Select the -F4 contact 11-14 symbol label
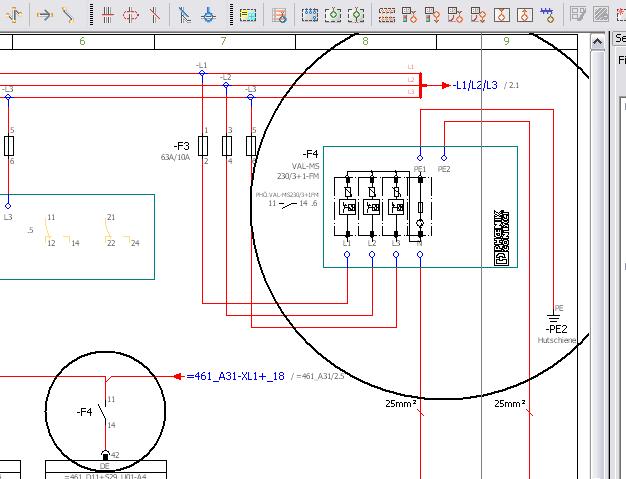The width and height of the screenshot is (626, 479). pyautogui.click(x=84, y=412)
